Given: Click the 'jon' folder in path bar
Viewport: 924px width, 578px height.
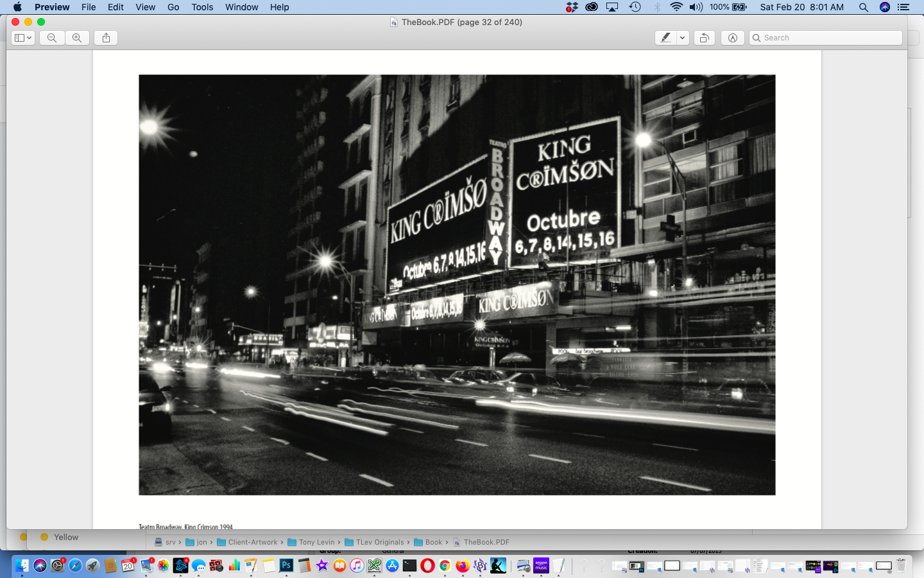Looking at the screenshot, I should point(197,542).
